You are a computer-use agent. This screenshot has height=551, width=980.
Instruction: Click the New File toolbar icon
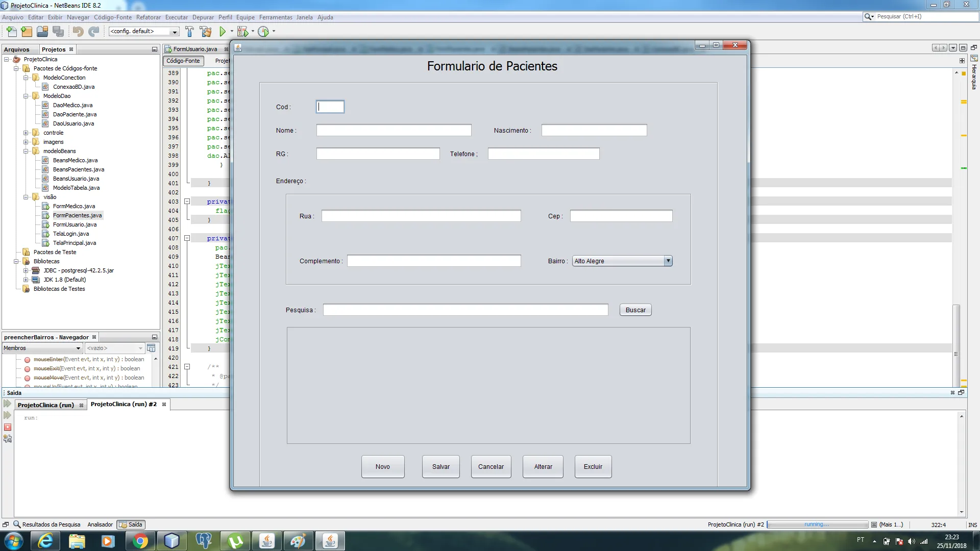pyautogui.click(x=11, y=32)
